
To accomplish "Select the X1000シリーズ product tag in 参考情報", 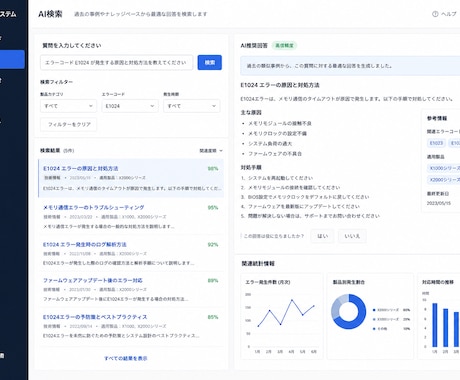I will [x=444, y=168].
